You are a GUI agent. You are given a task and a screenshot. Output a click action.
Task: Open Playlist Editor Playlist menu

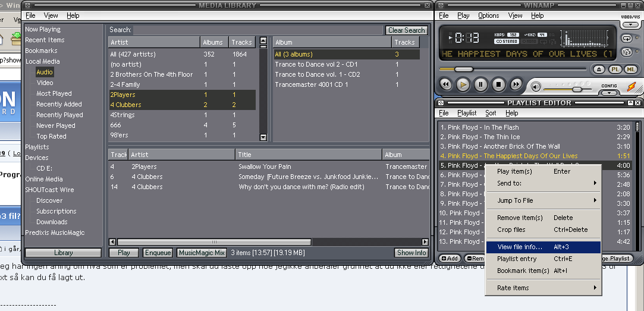tap(467, 113)
